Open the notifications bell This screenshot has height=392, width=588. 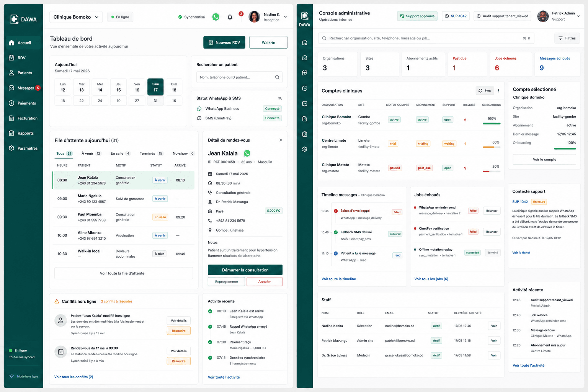click(230, 17)
